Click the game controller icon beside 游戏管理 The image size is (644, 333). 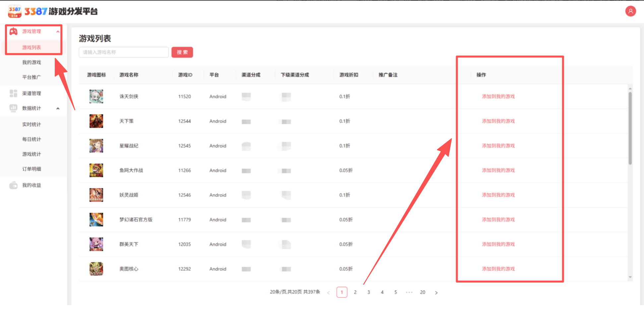13,32
